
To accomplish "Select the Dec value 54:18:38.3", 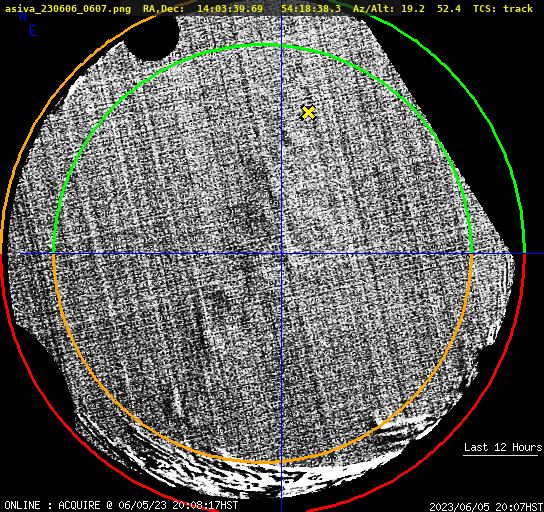I will [311, 8].
